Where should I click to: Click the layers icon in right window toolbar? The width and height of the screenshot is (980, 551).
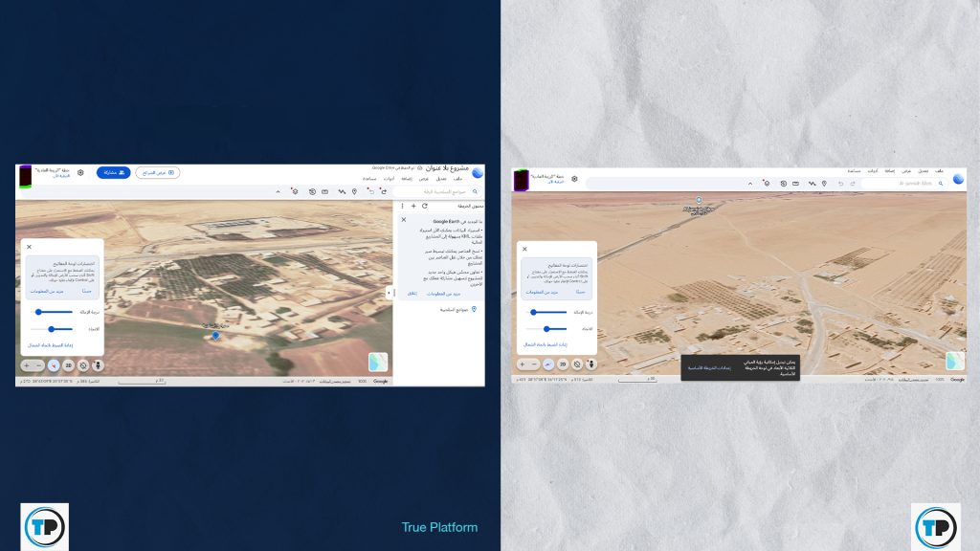(x=767, y=184)
